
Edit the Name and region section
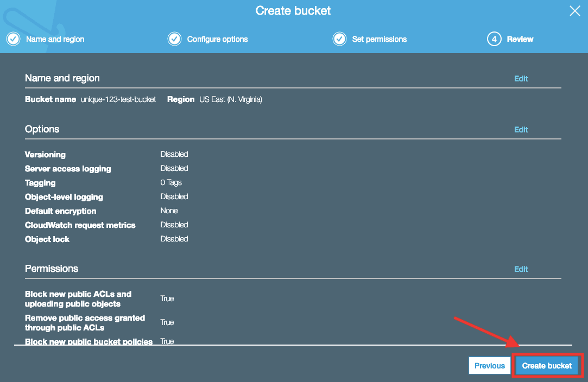[x=521, y=79]
